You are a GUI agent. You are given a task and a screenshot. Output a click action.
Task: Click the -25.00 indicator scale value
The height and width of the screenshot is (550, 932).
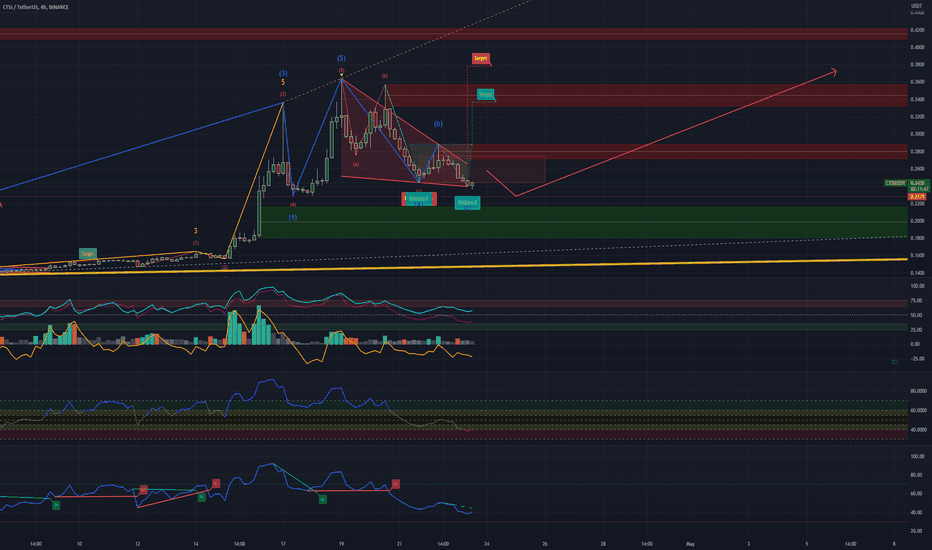pos(917,359)
